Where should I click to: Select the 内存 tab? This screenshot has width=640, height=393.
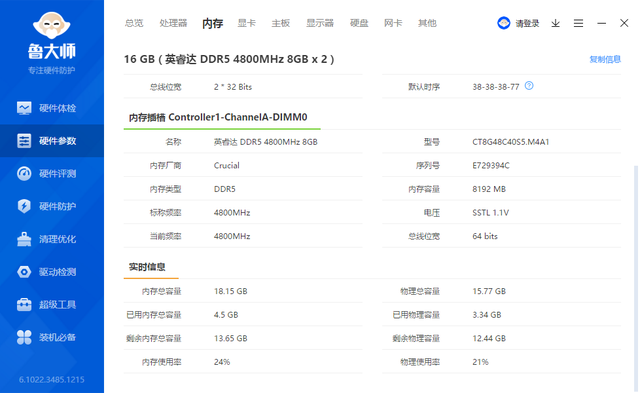pos(213,23)
